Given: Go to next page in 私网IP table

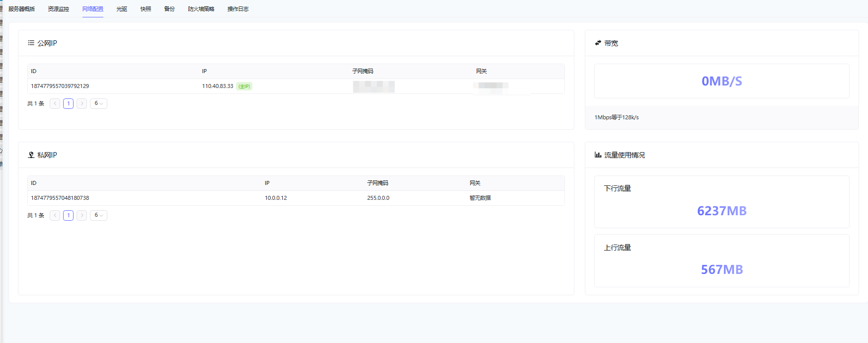Looking at the screenshot, I should tap(82, 215).
